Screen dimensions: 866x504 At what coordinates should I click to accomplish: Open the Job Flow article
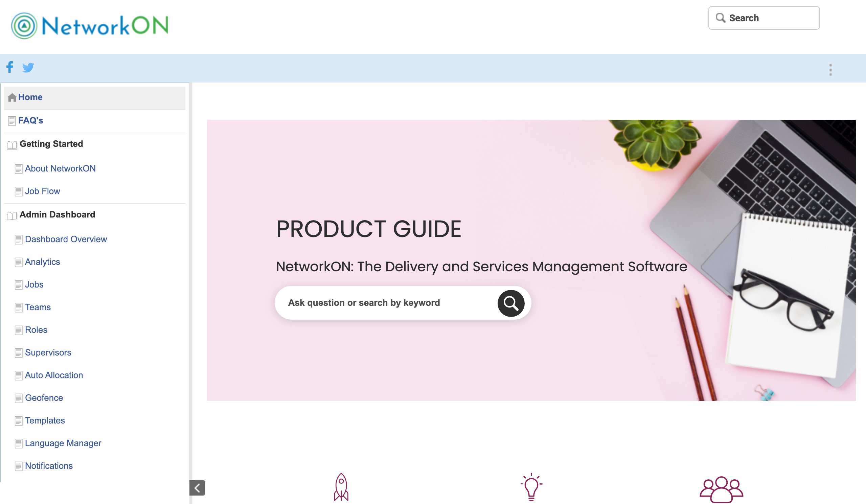pyautogui.click(x=43, y=191)
